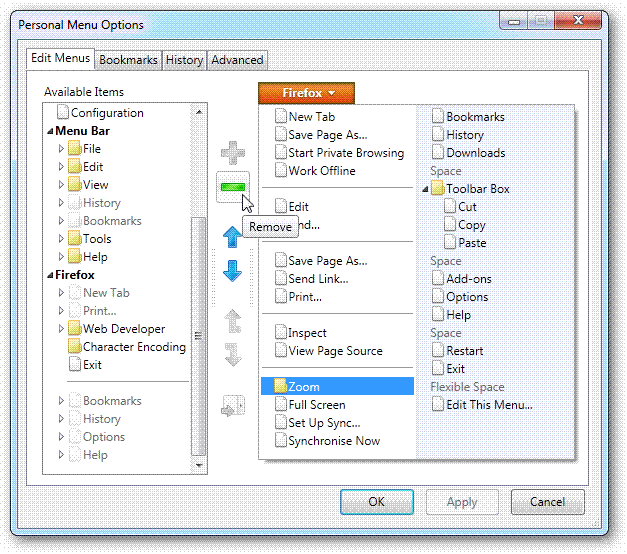The height and width of the screenshot is (554, 627).
Task: Click the blue Move Up arrow
Action: pos(232,237)
